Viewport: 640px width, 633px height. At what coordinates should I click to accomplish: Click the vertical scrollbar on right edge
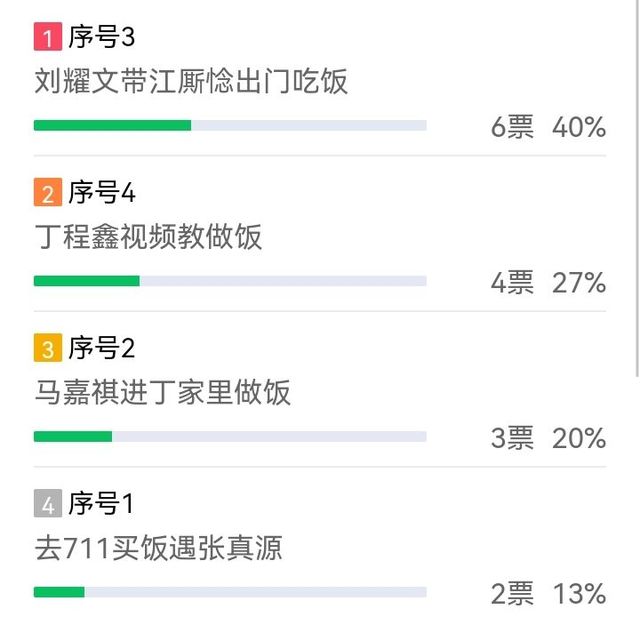pos(638,188)
